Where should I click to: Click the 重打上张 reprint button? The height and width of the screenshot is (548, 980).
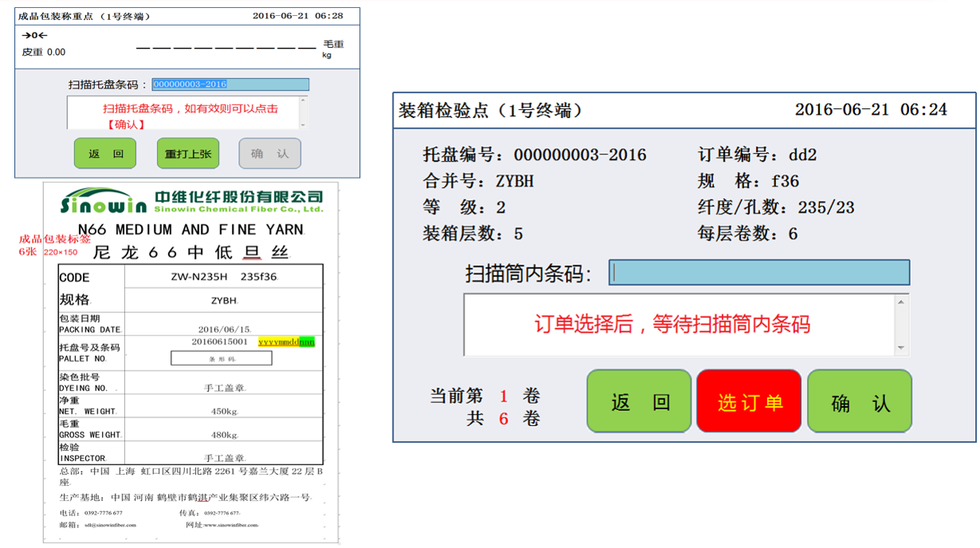(x=187, y=154)
